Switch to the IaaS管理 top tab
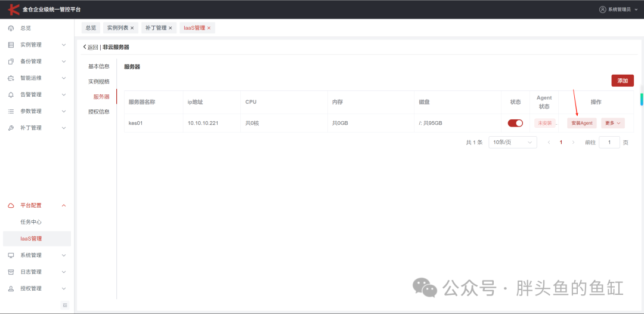The height and width of the screenshot is (314, 644). tap(194, 28)
